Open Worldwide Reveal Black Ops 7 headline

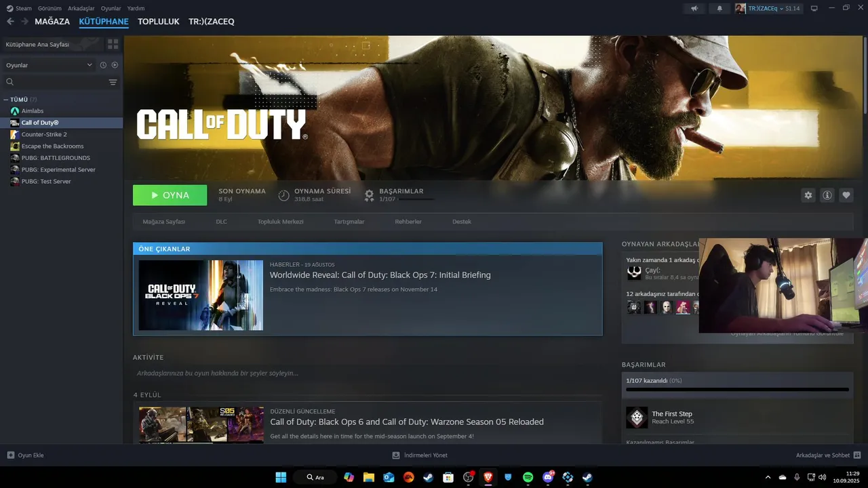(x=380, y=275)
